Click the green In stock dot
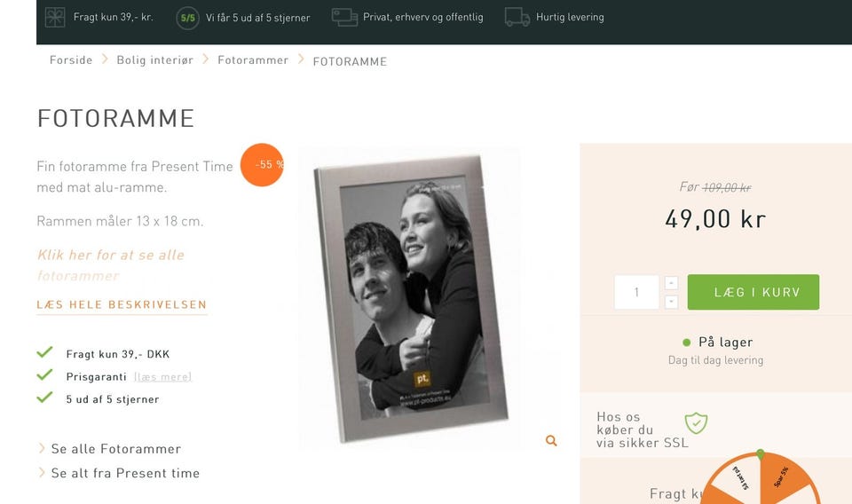 [686, 343]
